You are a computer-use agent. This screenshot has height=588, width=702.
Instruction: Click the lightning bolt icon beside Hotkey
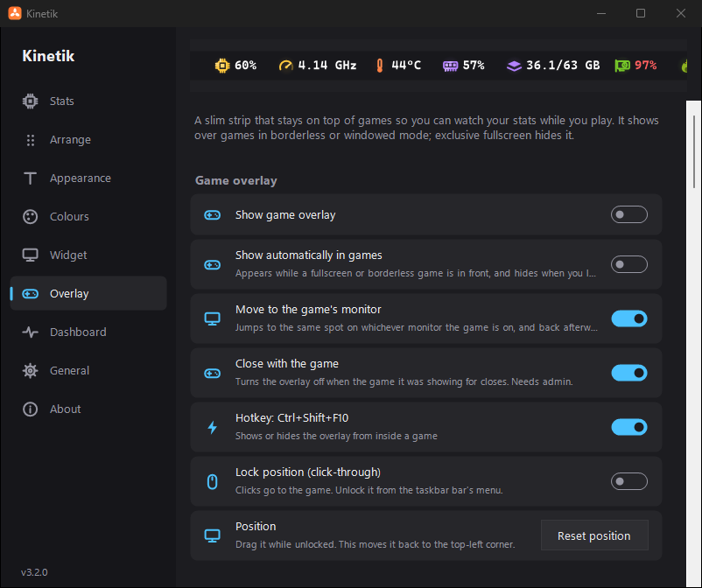(x=212, y=427)
